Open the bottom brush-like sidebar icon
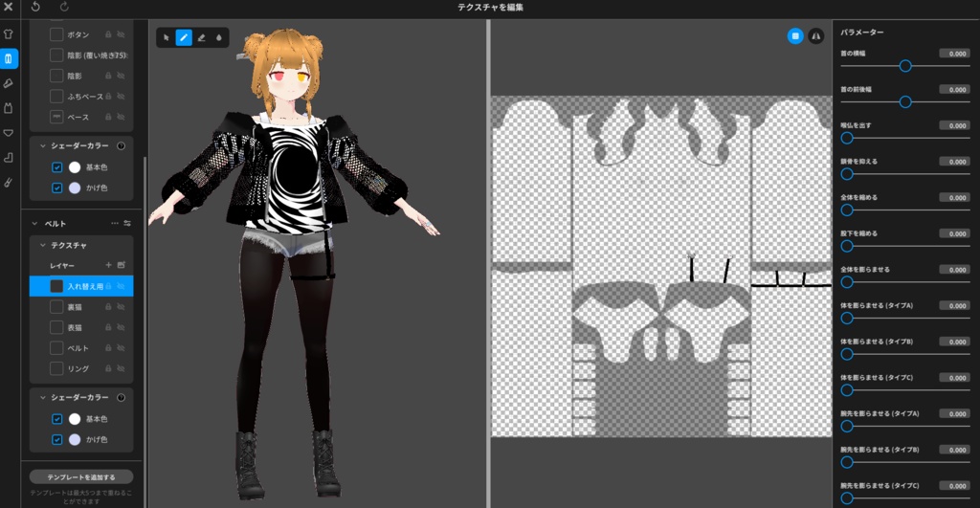 (8, 182)
